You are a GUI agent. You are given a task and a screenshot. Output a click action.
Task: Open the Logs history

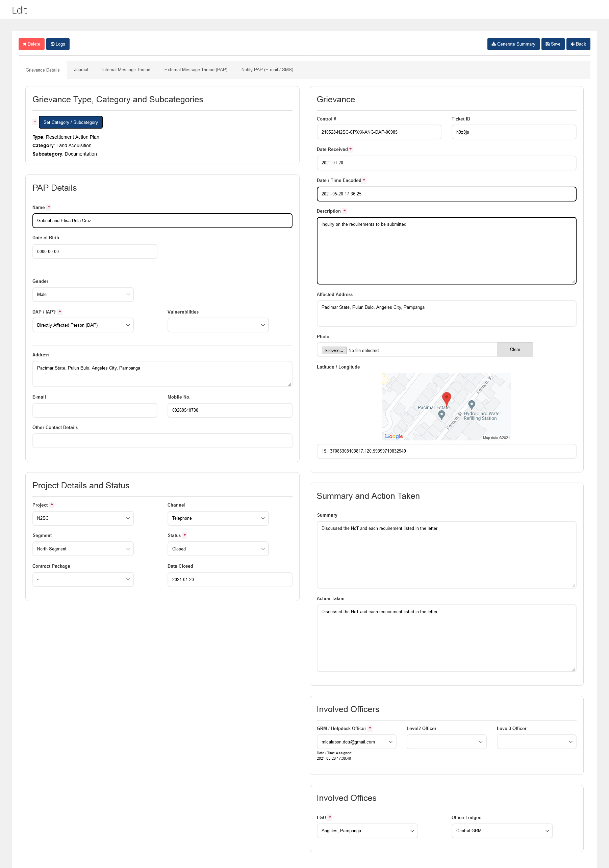pos(58,44)
